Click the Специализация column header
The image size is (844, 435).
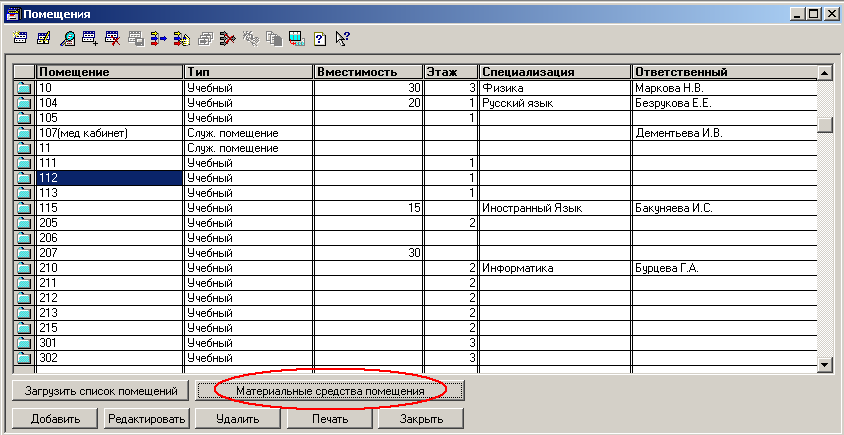(x=554, y=72)
